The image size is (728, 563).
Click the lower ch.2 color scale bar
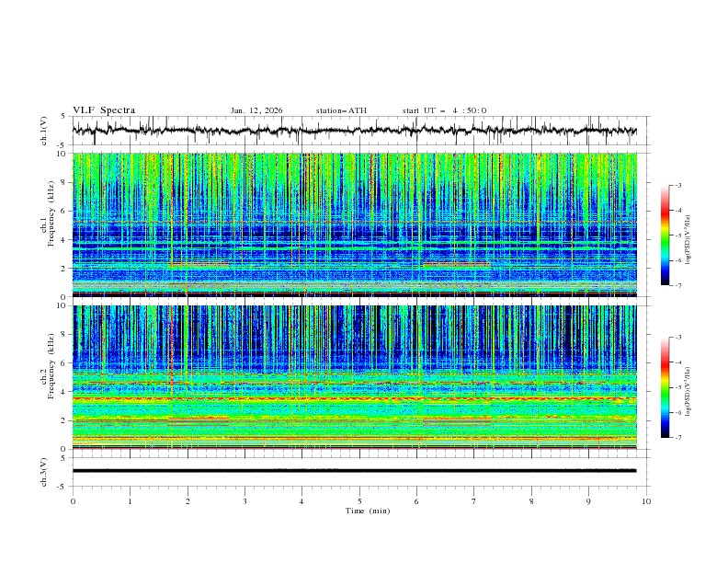[x=665, y=387]
